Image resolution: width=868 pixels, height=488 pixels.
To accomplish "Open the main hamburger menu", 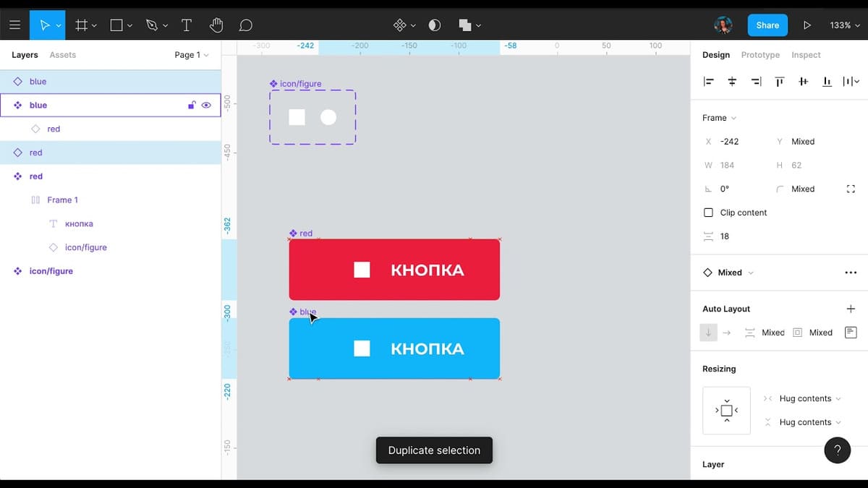I will 14,25.
